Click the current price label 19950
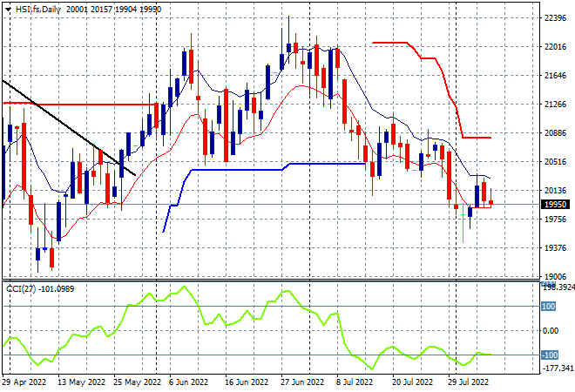The width and height of the screenshot is (575, 392). (556, 204)
